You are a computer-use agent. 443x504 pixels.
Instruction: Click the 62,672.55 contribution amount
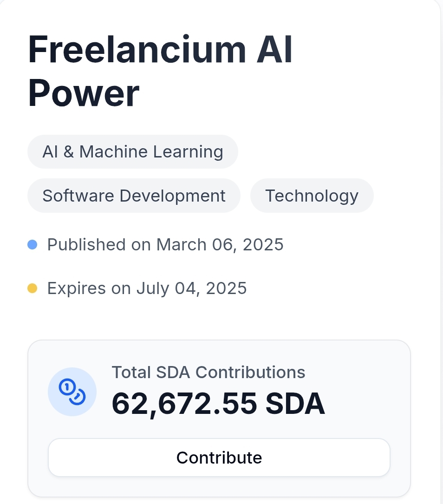pyautogui.click(x=184, y=403)
